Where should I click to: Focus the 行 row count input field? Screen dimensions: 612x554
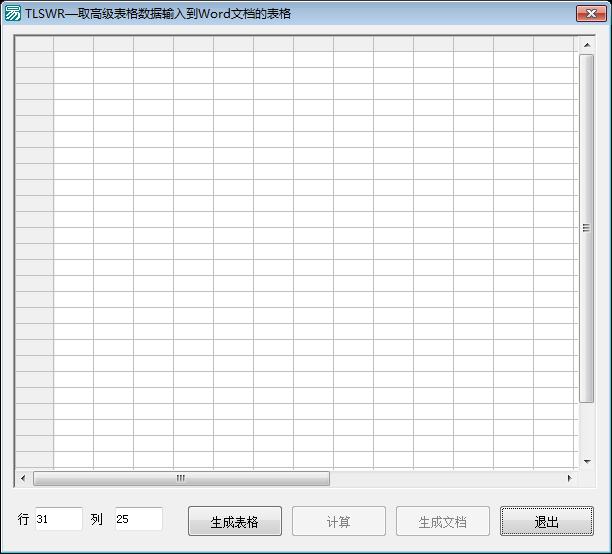click(x=59, y=519)
